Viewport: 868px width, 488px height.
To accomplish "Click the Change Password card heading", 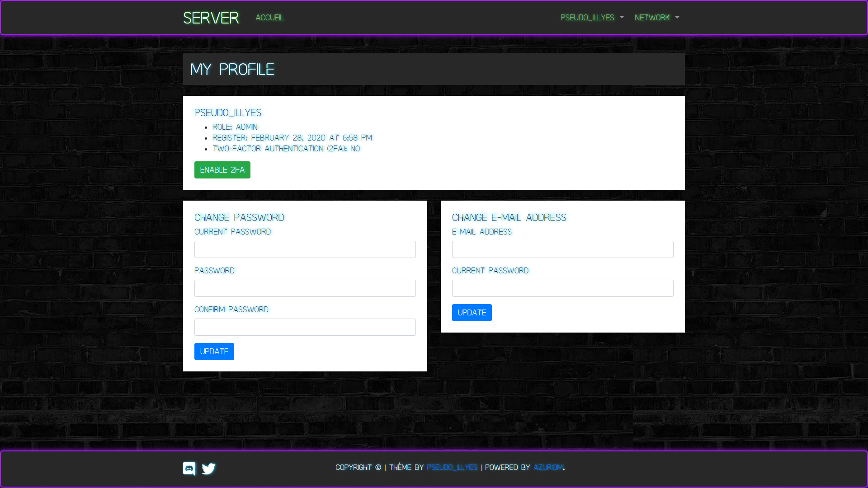I will pyautogui.click(x=239, y=217).
